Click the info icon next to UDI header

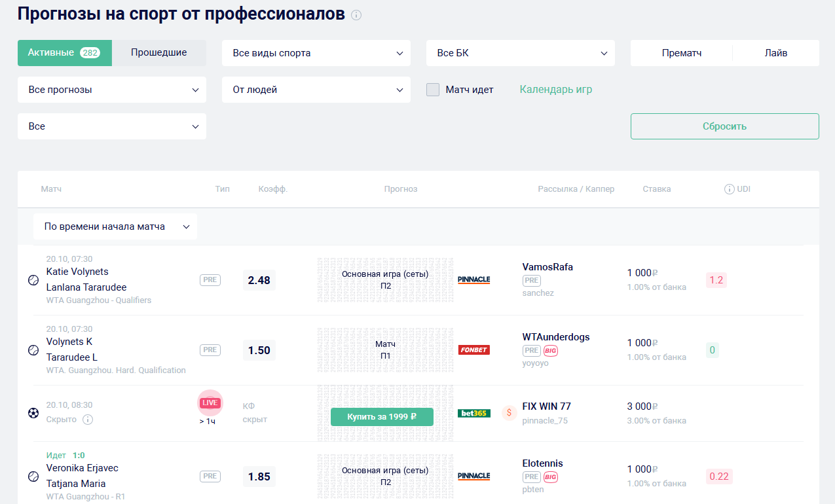pyautogui.click(x=729, y=189)
